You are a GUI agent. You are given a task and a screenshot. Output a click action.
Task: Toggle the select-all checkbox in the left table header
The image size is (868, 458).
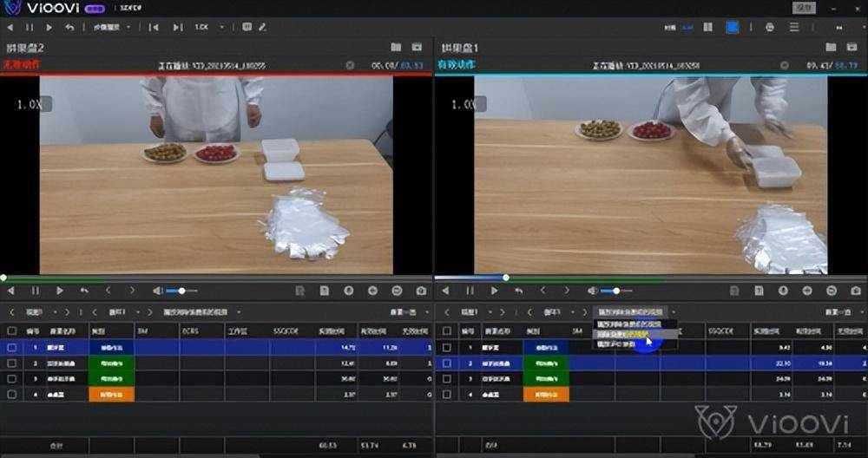click(x=11, y=330)
